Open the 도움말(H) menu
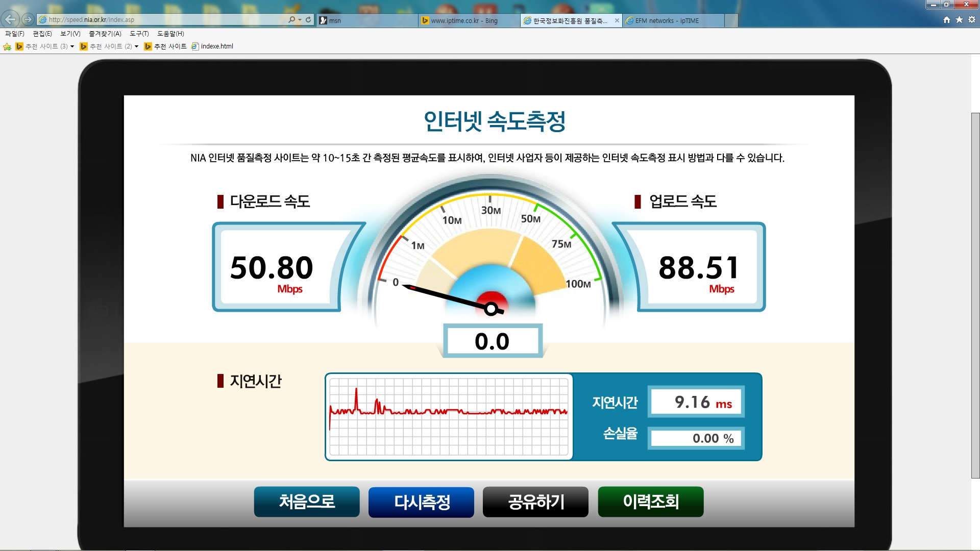Viewport: 980px width, 551px height. pos(170,34)
